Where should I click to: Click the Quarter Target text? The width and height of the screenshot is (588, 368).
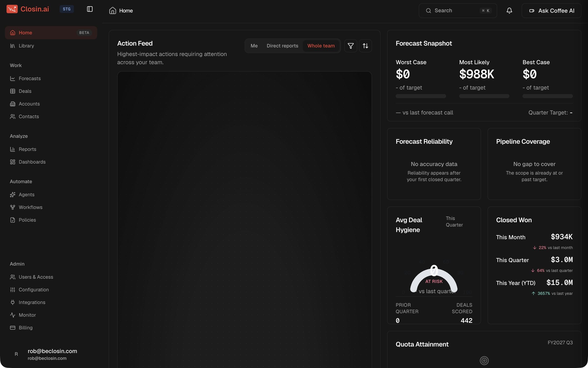point(550,113)
